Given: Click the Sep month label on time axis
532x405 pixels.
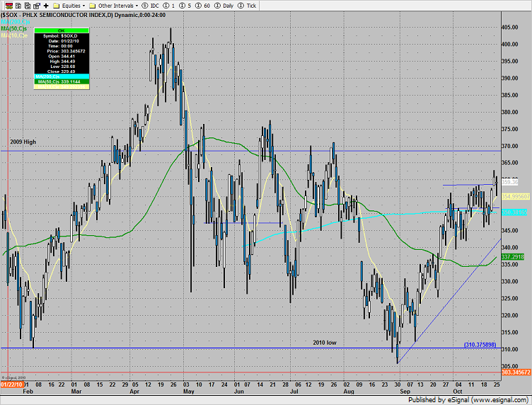Looking at the screenshot, I should click(x=405, y=392).
